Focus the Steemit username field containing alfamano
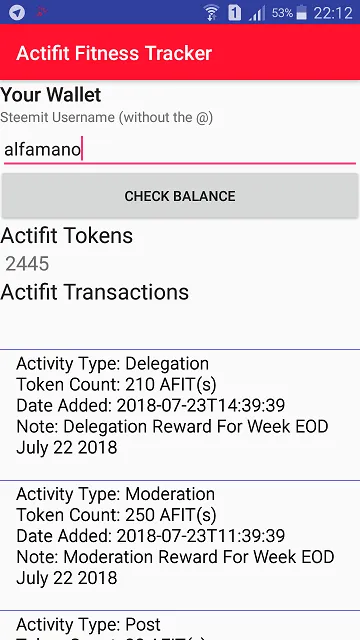 coord(180,150)
